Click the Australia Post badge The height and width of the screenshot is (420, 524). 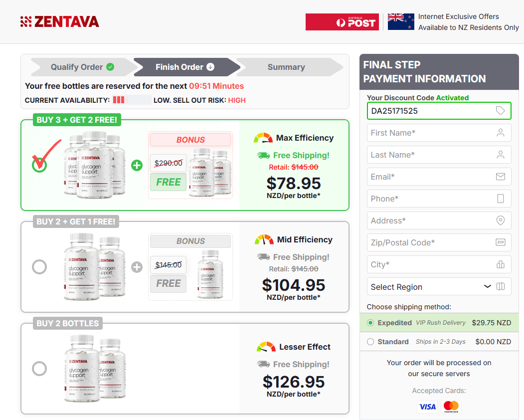pos(342,22)
